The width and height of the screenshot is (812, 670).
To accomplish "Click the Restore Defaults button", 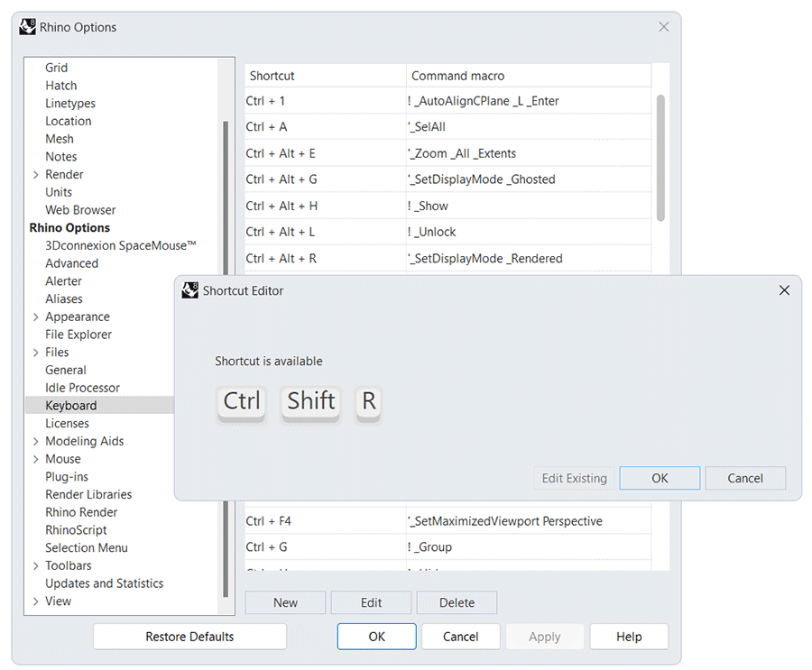I will click(x=189, y=637).
